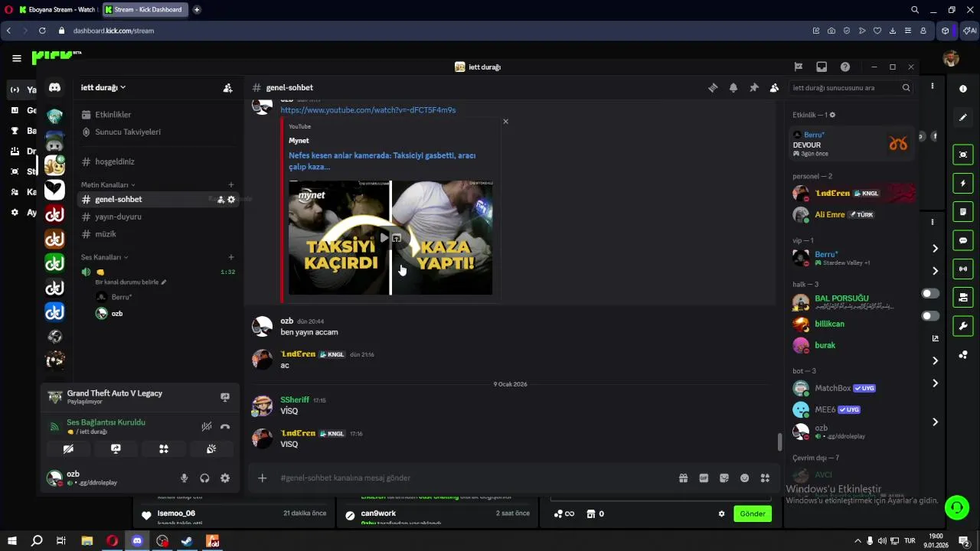Open Discord direct messages home icon
Screen dimensions: 980x551
pos(54,87)
